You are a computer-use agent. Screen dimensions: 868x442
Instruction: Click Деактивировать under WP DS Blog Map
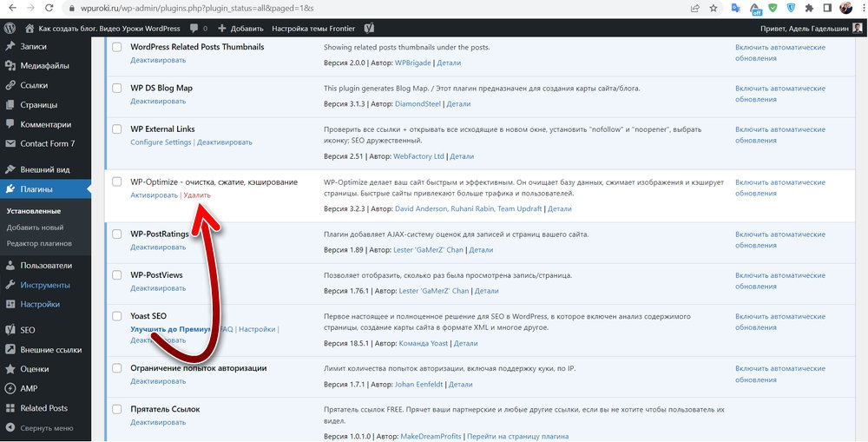pyautogui.click(x=158, y=102)
